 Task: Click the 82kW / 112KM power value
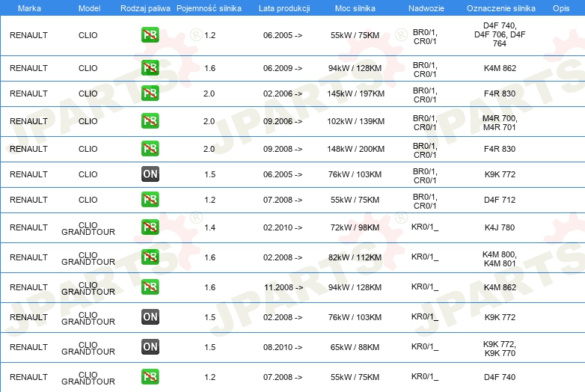[x=355, y=257]
